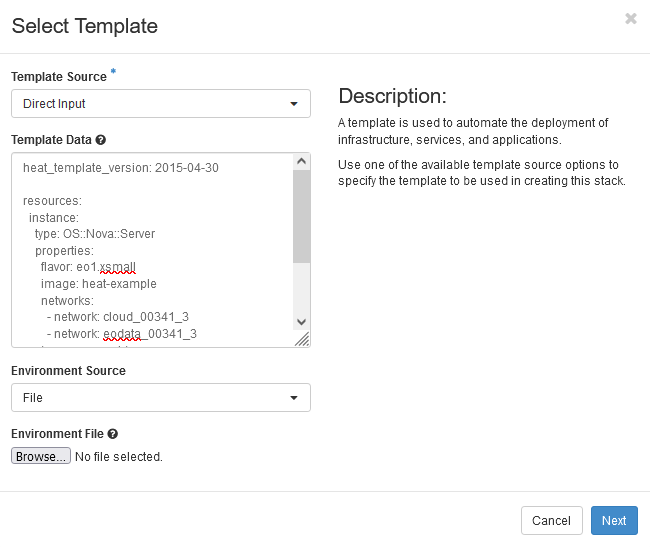Viewport: 650px width, 547px height.
Task: Click the type: OS::Nova::Server line
Action: click(94, 234)
